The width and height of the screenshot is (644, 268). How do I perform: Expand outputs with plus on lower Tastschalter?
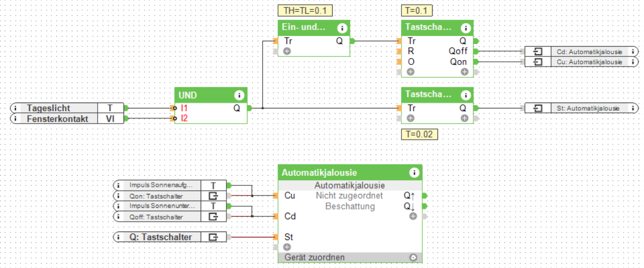coord(464,119)
